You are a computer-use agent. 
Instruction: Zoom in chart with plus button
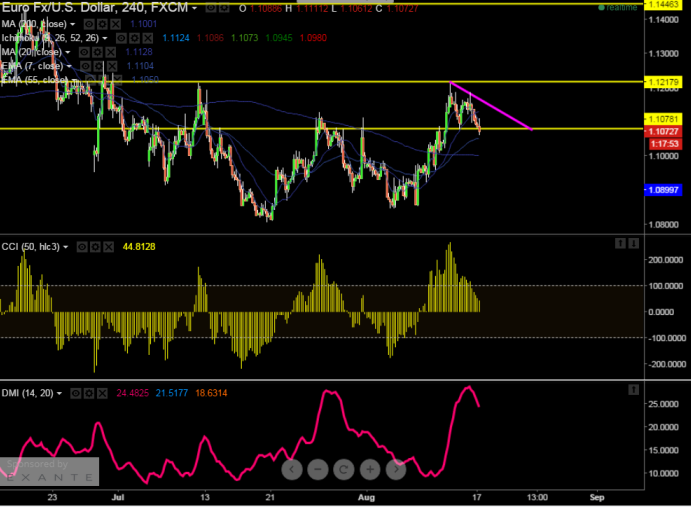pos(370,469)
